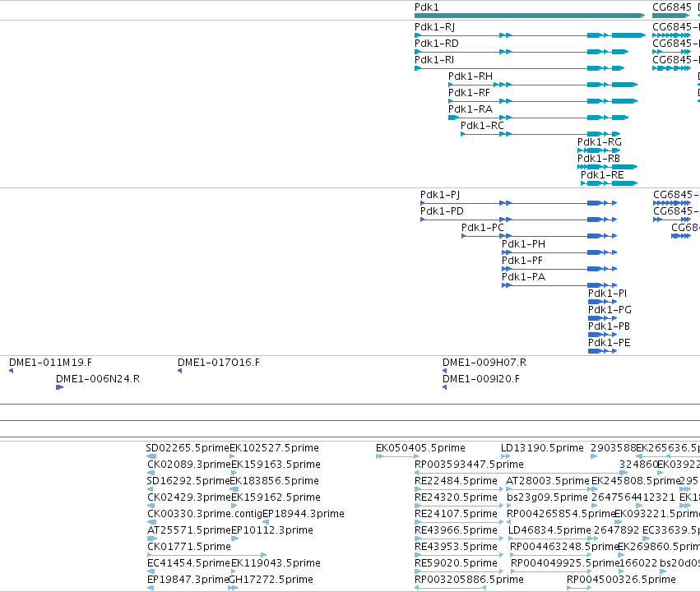Click the EC41454.5prime EST label
This screenshot has height=592, width=700.
pos(189,563)
